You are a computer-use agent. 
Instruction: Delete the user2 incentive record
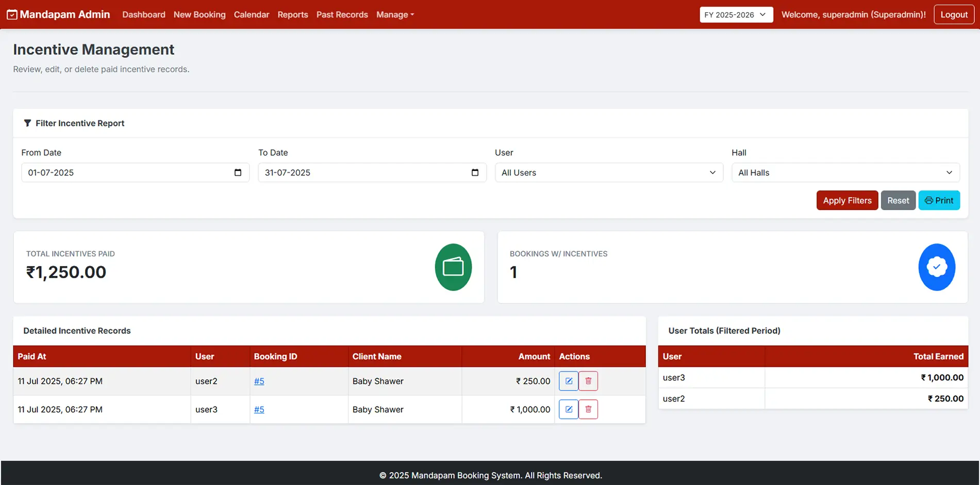[588, 381]
